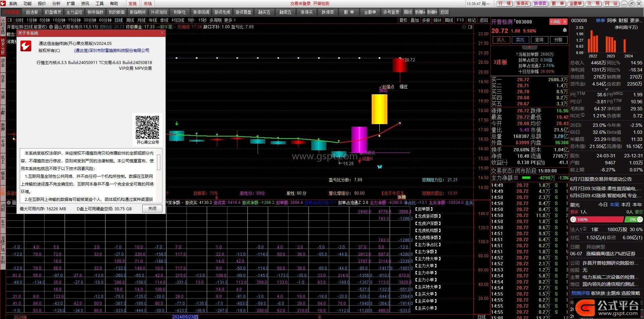Viewport: 644px width, 319px height.
Task: Select 同季 financial view
Action: point(612,20)
